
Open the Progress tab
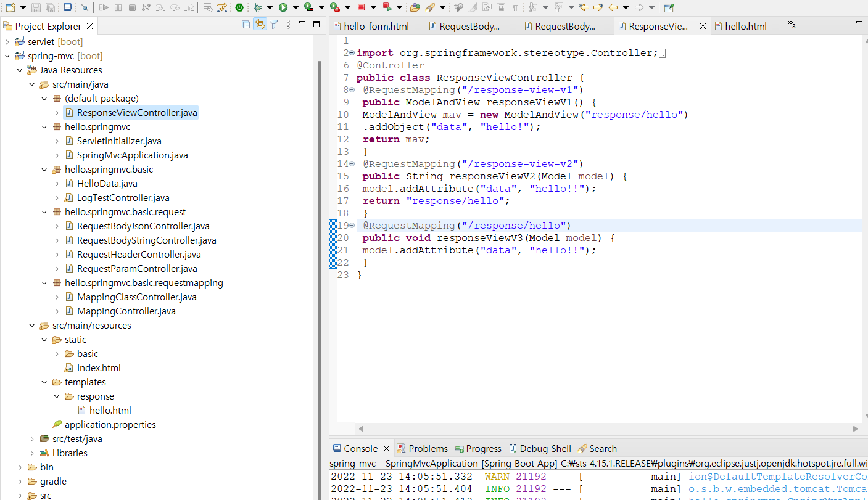pos(478,448)
